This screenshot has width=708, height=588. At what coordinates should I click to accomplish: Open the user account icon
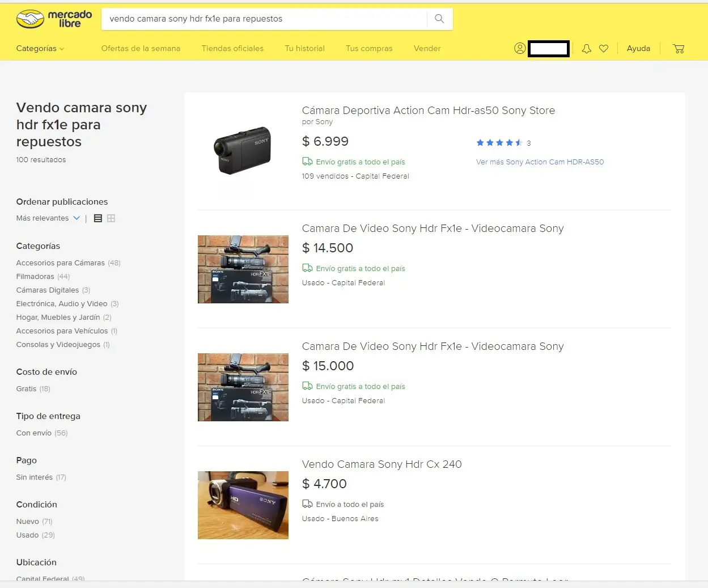point(520,49)
